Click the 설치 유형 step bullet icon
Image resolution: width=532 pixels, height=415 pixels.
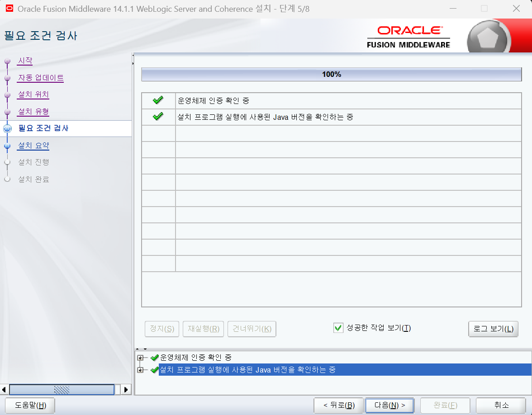pyautogui.click(x=7, y=112)
